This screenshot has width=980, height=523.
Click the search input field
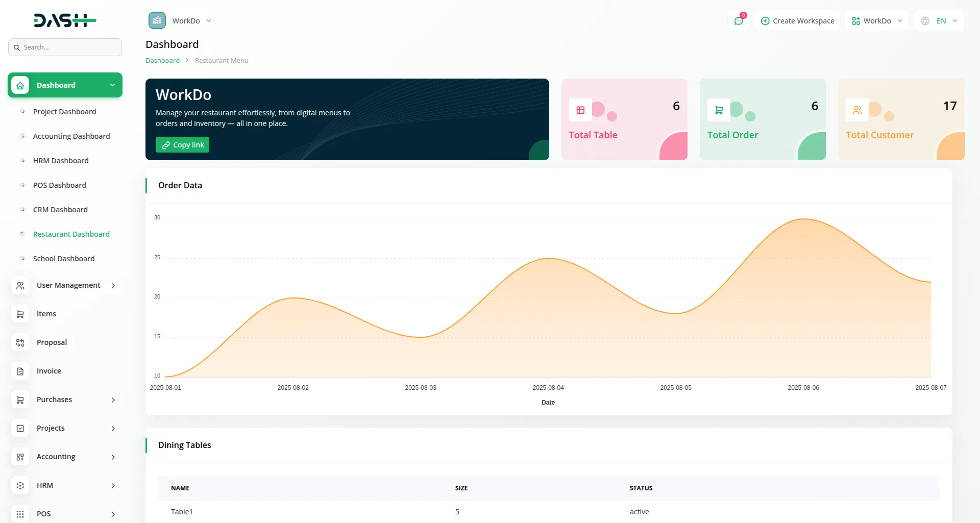[65, 47]
